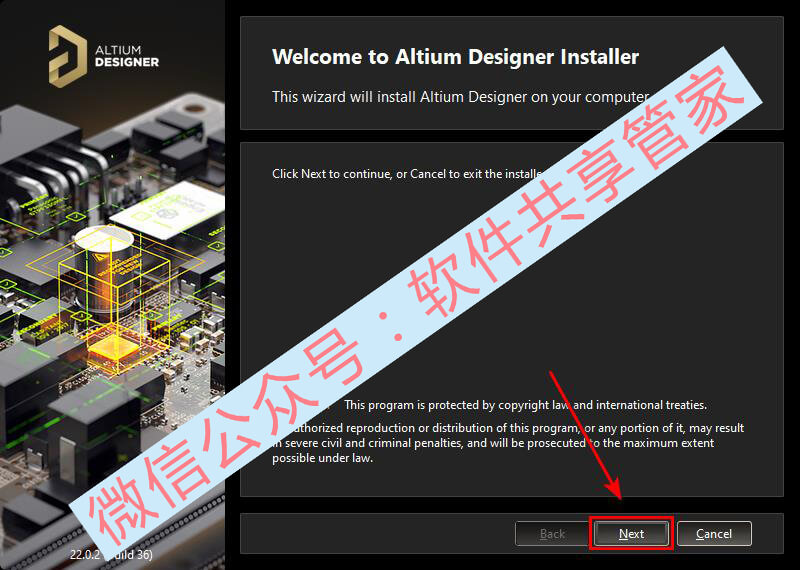Select the Welcome to Altium Designer Installer heading

click(455, 57)
